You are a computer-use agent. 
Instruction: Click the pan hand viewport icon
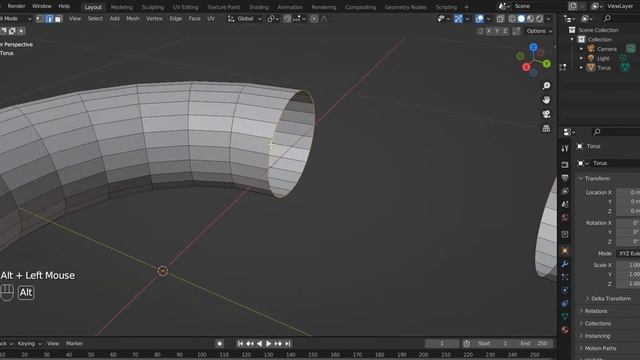pos(546,100)
